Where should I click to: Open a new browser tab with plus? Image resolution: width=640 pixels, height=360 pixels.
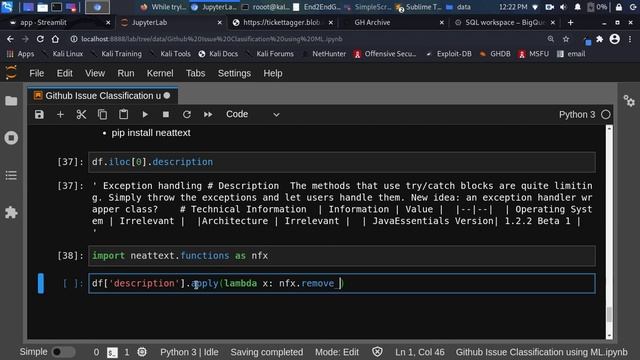pyautogui.click(x=571, y=22)
